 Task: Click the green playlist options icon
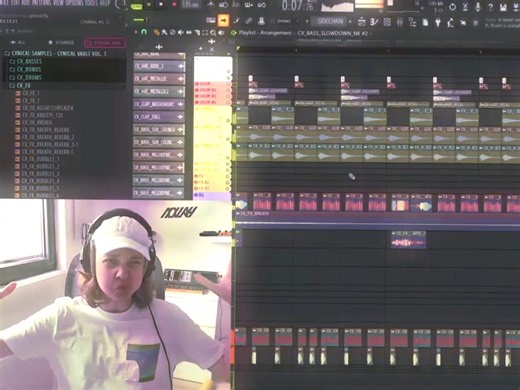pyautogui.click(x=233, y=33)
